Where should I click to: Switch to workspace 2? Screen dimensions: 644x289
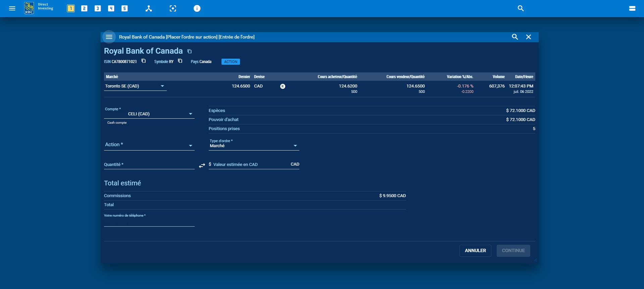[x=84, y=8]
